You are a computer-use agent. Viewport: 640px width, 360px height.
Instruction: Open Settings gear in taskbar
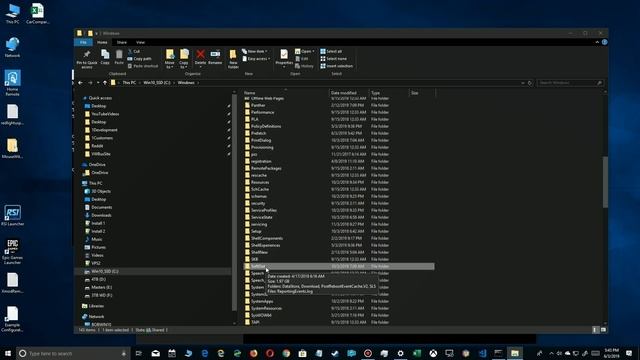point(400,353)
